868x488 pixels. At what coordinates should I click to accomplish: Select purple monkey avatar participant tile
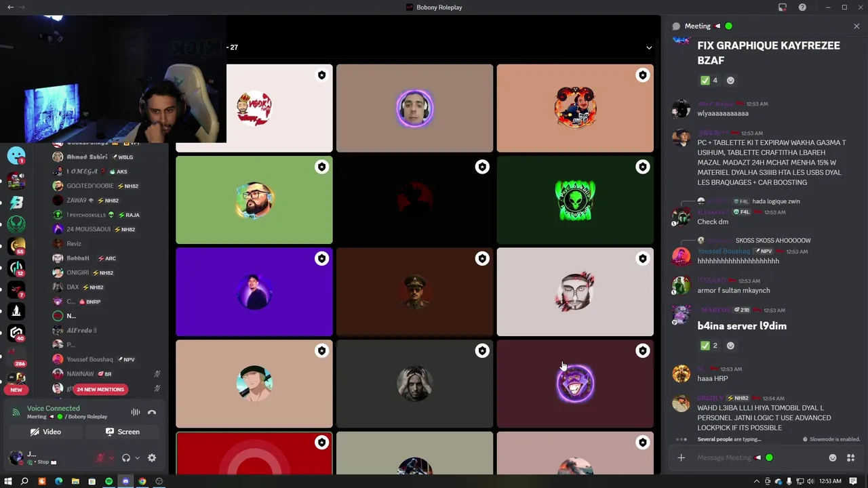click(575, 384)
